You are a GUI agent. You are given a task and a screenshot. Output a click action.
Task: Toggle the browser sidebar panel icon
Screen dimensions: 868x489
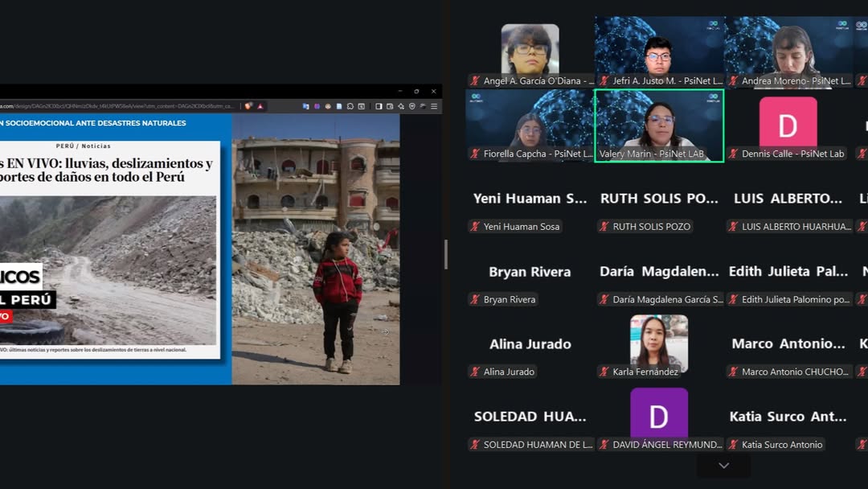point(379,106)
